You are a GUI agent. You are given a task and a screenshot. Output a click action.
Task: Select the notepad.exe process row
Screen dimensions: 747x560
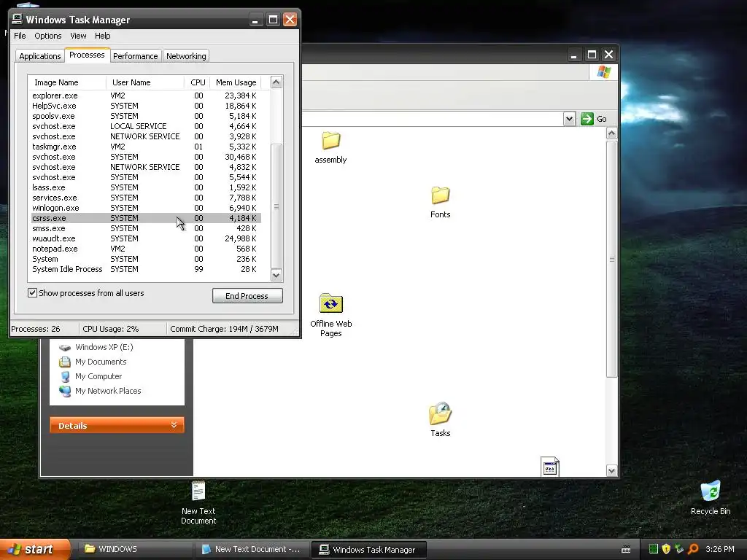145,249
